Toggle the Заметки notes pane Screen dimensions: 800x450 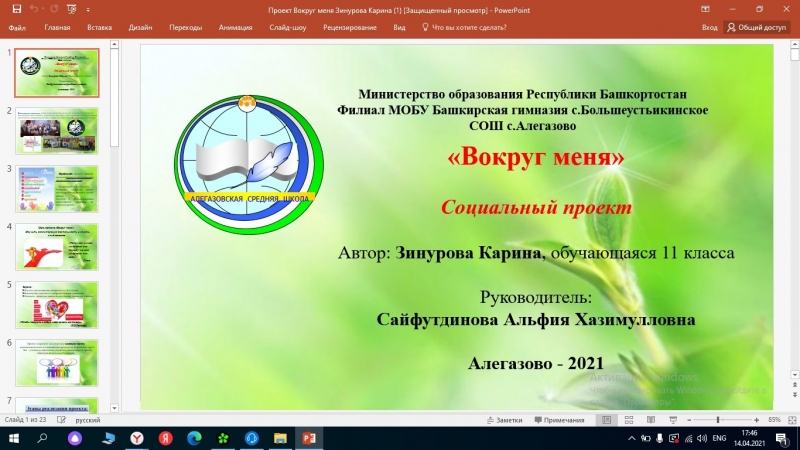pyautogui.click(x=504, y=420)
